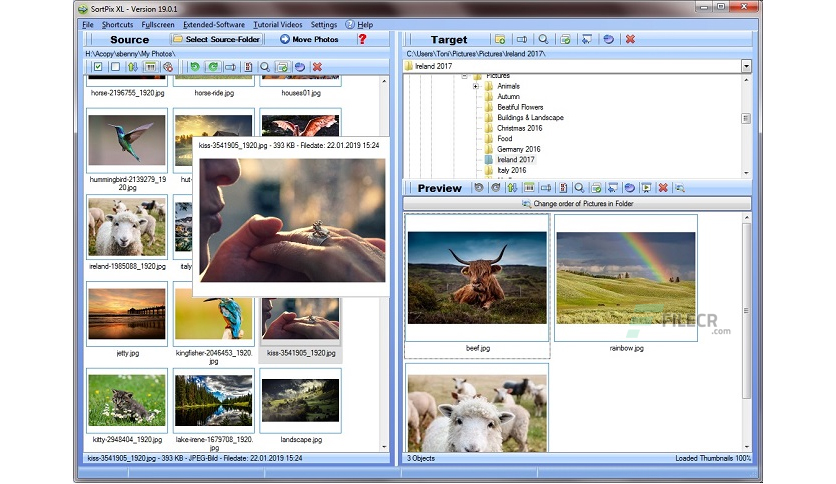Screen dimensions: 836x484
Task: Rotate right icon in Source toolbar
Action: click(213, 67)
